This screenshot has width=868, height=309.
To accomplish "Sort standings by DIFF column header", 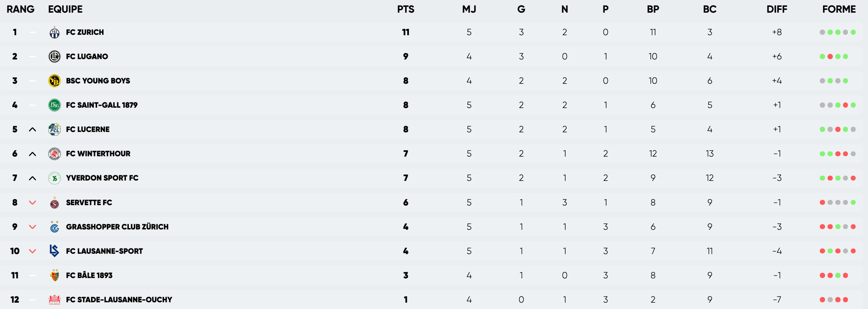I will (776, 9).
